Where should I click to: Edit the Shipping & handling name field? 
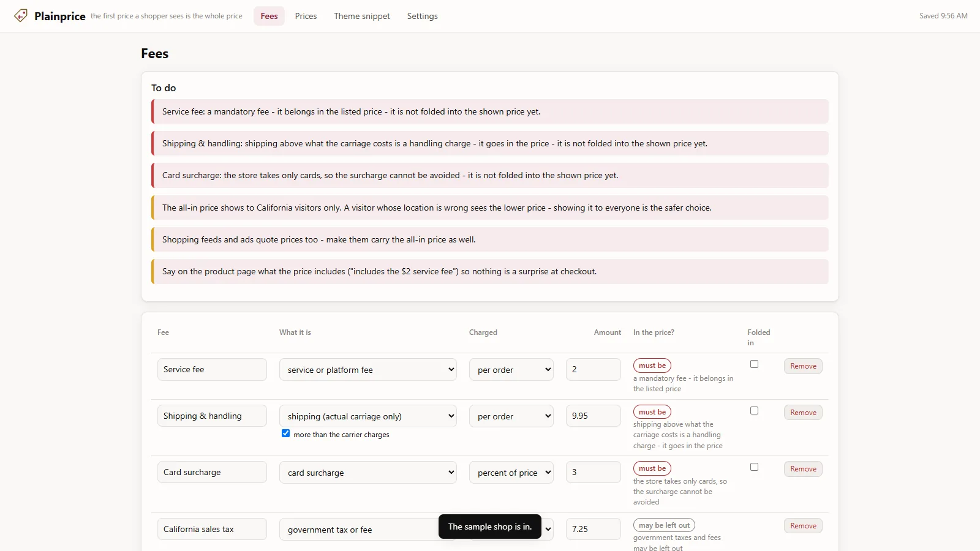(212, 416)
